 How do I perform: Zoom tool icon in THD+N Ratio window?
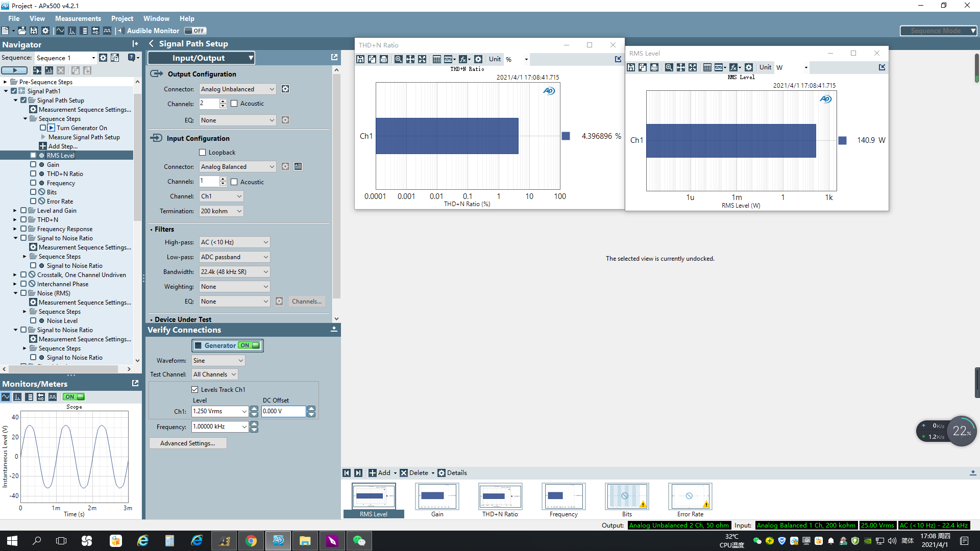[x=398, y=59]
